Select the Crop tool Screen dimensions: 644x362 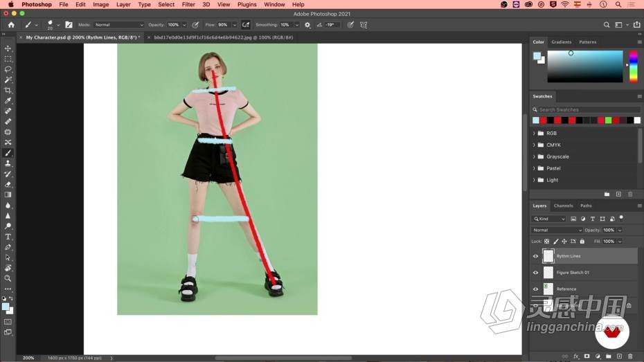[x=8, y=90]
